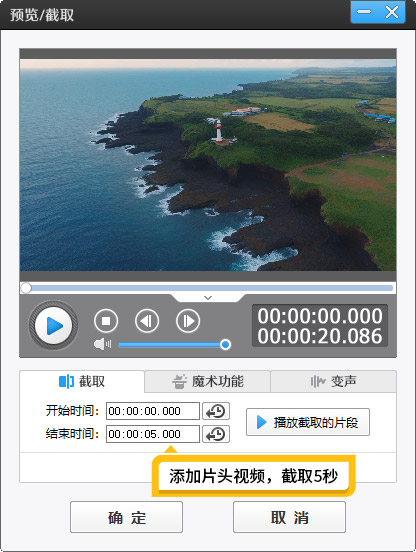Stop video playback with the square icon
The image size is (416, 552).
106,321
